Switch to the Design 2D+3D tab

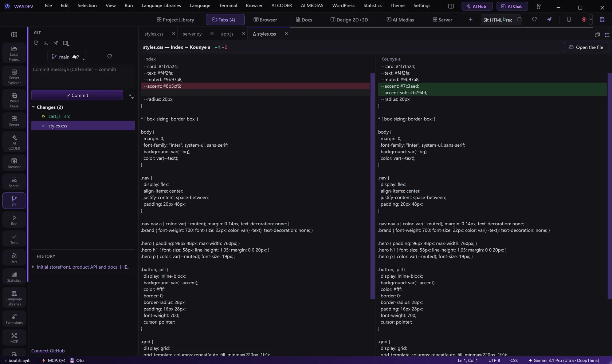click(349, 20)
